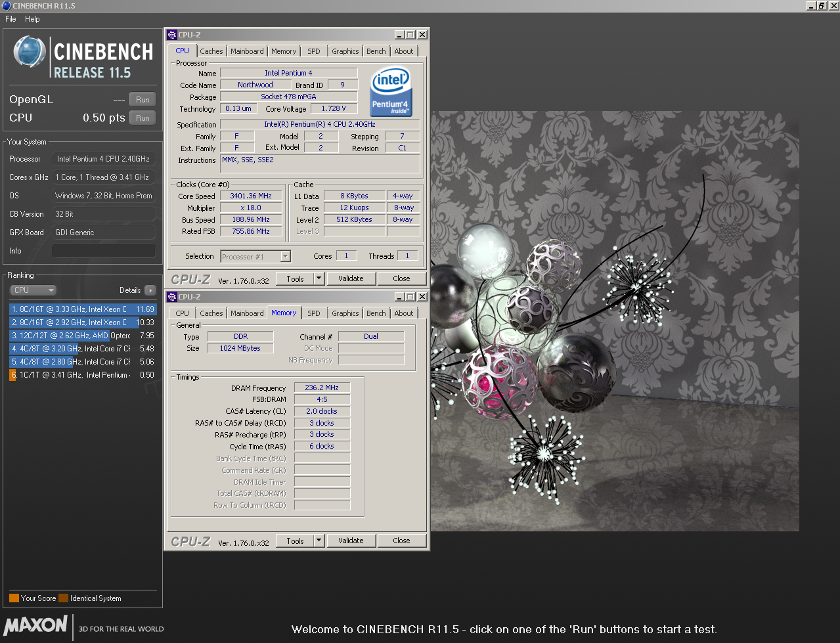Switch to Mainboard tab in lower CPU-Z window
840x643 pixels.
(x=247, y=313)
